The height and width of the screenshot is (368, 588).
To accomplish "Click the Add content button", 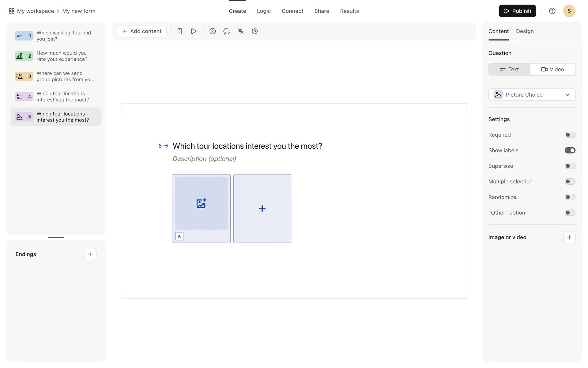I will pos(142,31).
